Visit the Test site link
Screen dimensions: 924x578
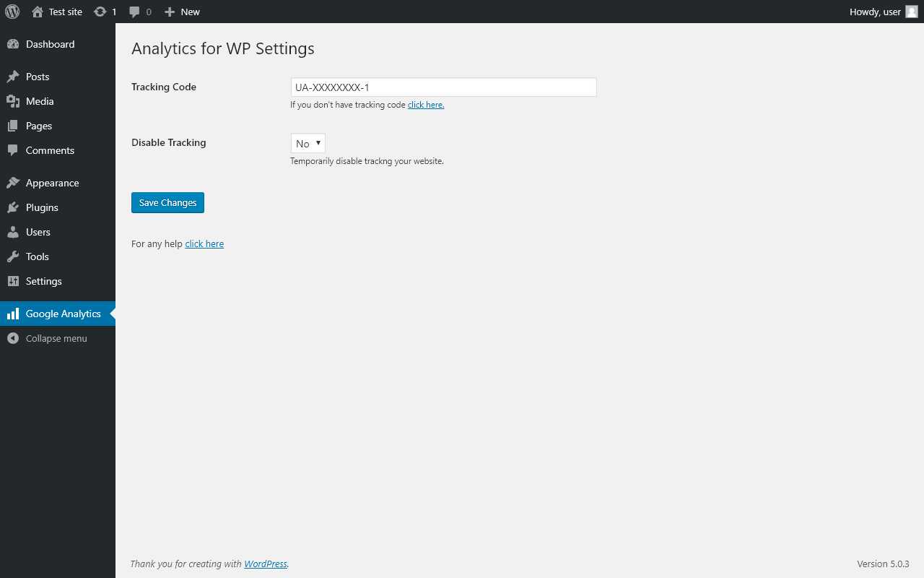click(x=66, y=12)
